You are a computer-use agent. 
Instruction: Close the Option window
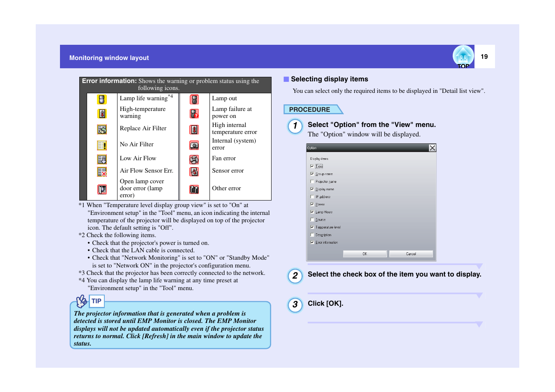[x=432, y=148]
